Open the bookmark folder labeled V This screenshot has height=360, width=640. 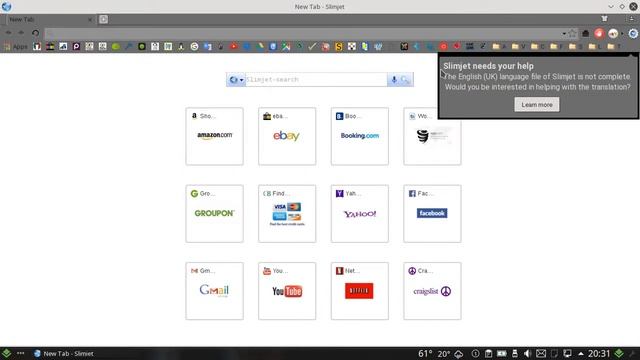click(518, 47)
